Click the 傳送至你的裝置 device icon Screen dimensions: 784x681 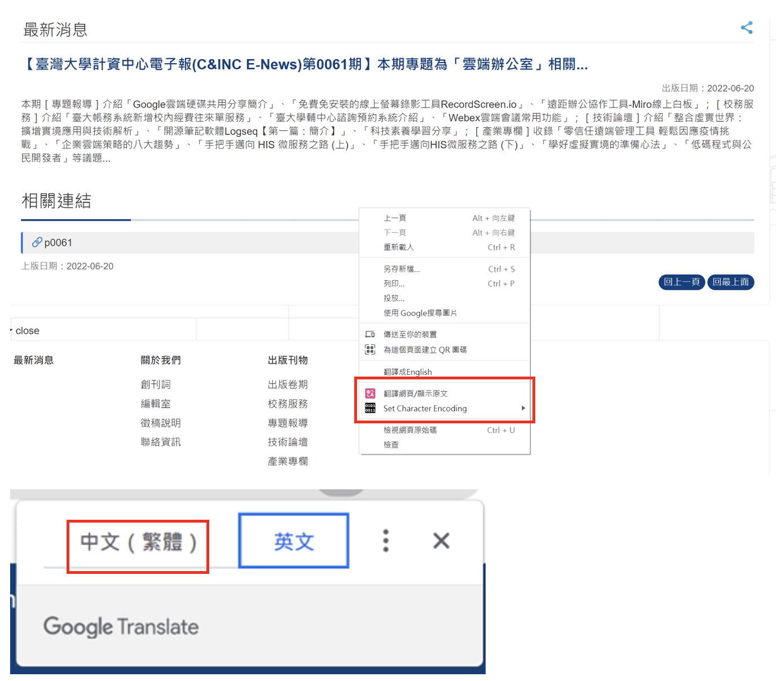[370, 334]
